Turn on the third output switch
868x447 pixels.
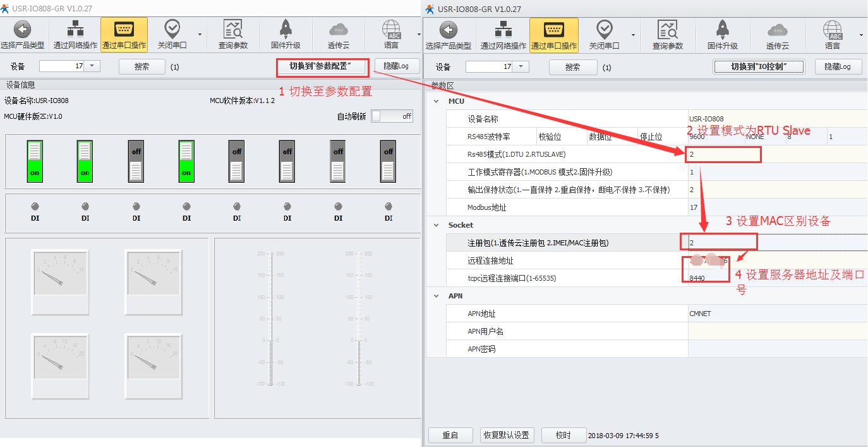click(x=136, y=161)
